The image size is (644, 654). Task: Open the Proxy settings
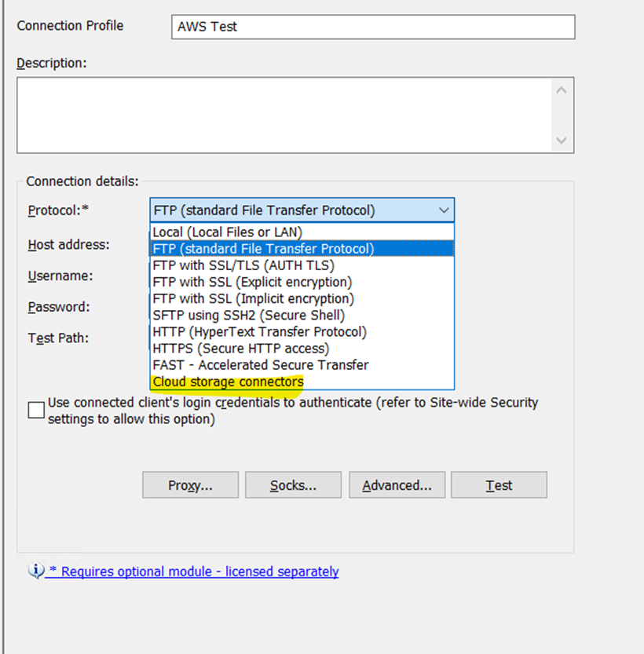tap(190, 484)
